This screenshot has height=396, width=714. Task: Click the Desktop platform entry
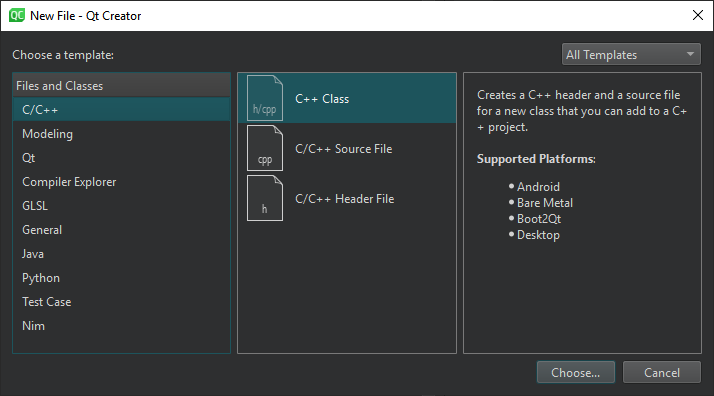(x=538, y=235)
